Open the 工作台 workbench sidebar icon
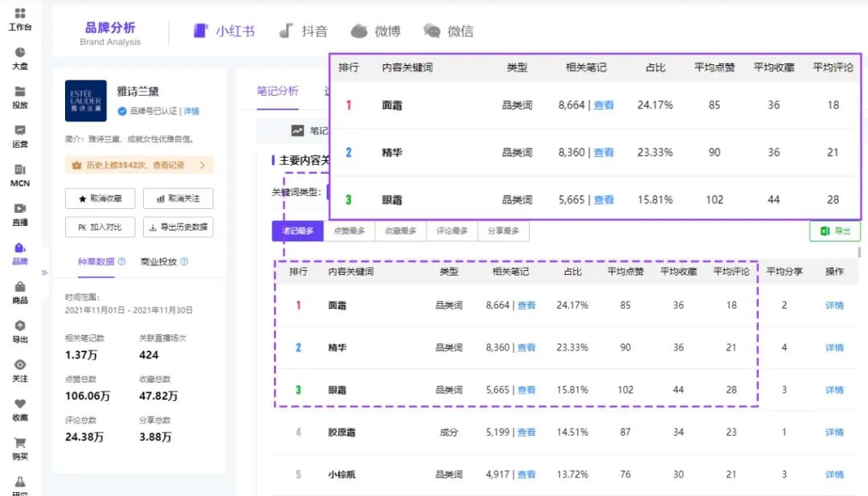Viewport: 868px width, 496px height. (x=20, y=18)
